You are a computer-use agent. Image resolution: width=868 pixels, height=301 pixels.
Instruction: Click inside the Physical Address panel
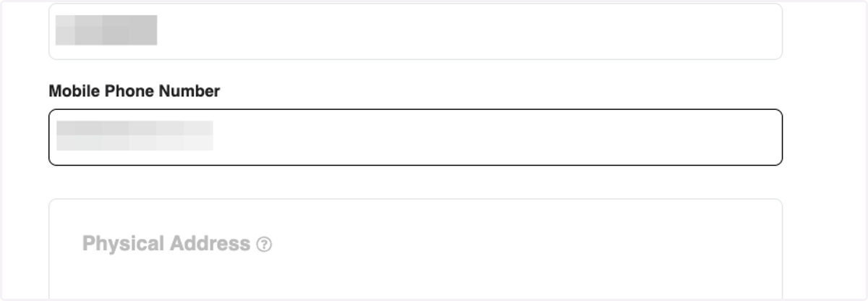tap(415, 250)
